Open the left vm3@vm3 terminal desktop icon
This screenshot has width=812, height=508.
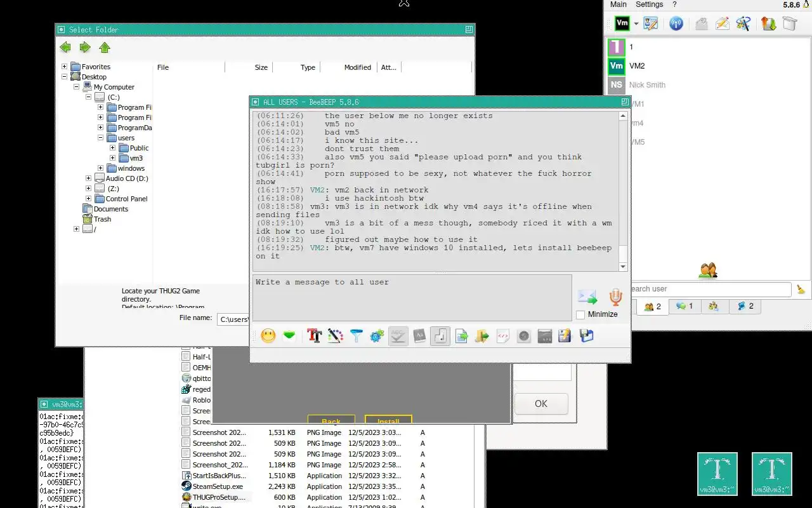click(x=717, y=474)
